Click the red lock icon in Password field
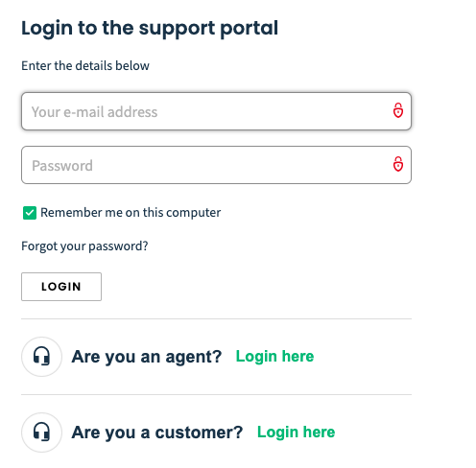This screenshot has height=468, width=476. (398, 164)
